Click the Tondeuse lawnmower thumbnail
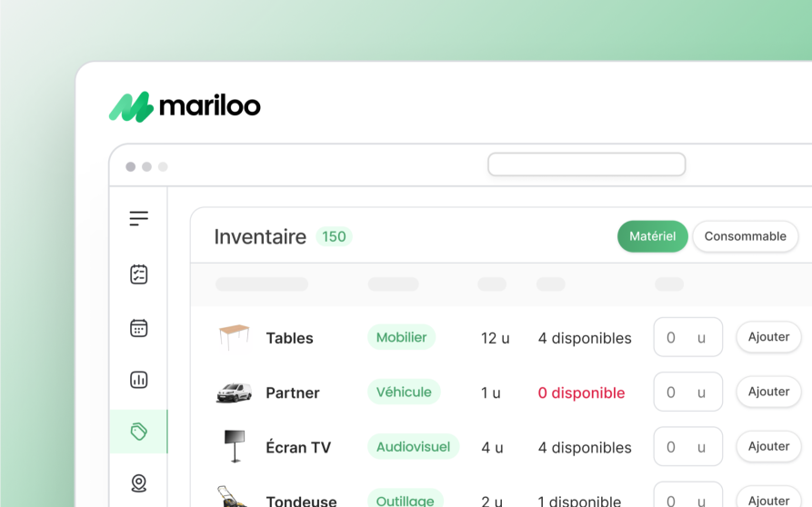Screen dimensions: 812x507 (232, 497)
